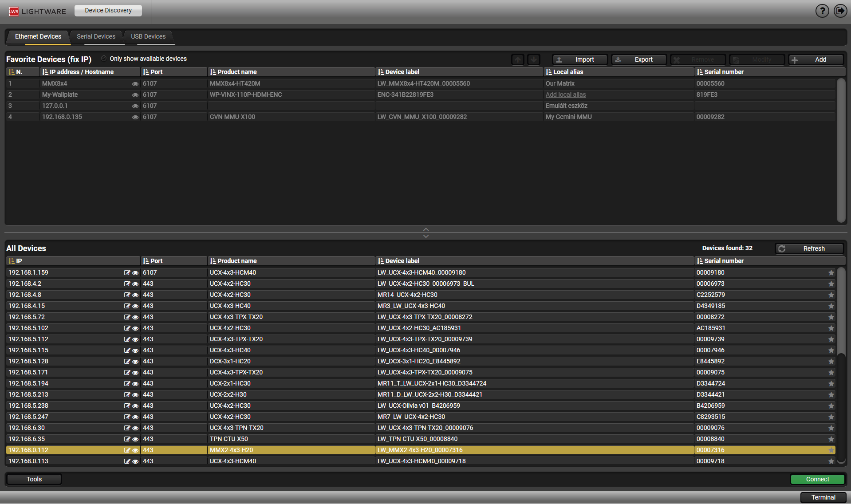Star the device with serial 00006973

(x=831, y=284)
